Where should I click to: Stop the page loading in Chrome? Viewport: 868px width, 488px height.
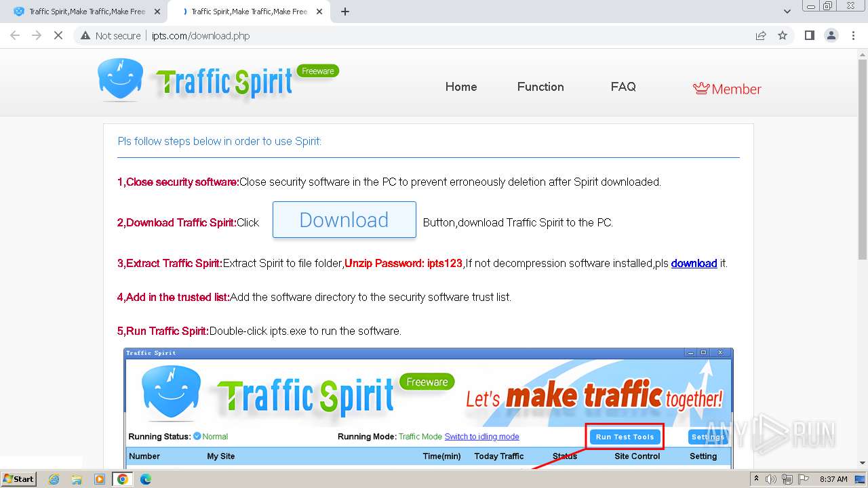click(x=58, y=36)
